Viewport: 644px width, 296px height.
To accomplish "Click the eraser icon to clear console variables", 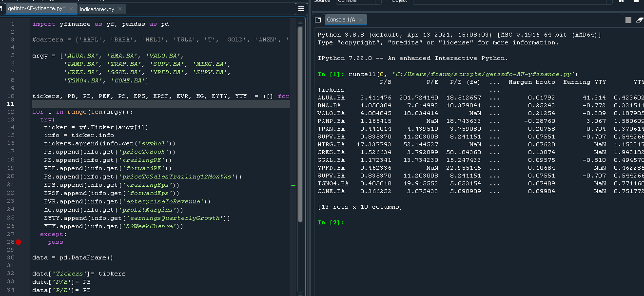I will pyautogui.click(x=640, y=20).
